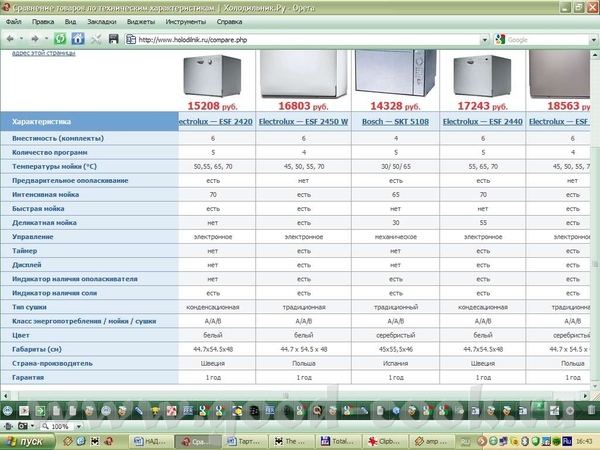Click the RU language indicator
Viewport: 600px width, 450px height.
(465, 442)
